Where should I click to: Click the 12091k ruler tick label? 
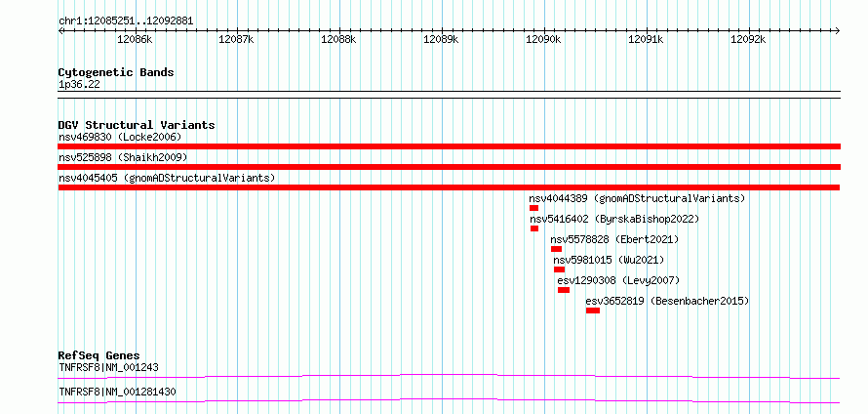[x=646, y=39]
